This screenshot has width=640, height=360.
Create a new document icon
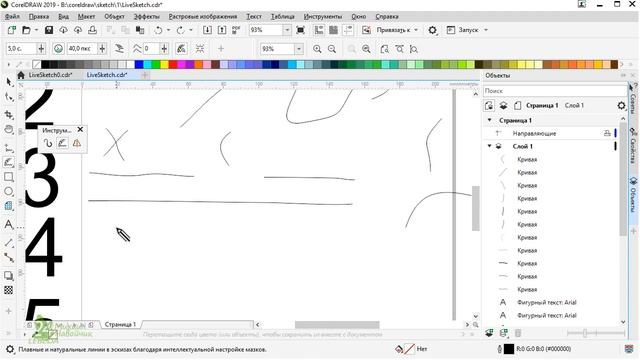pyautogui.click(x=11, y=30)
